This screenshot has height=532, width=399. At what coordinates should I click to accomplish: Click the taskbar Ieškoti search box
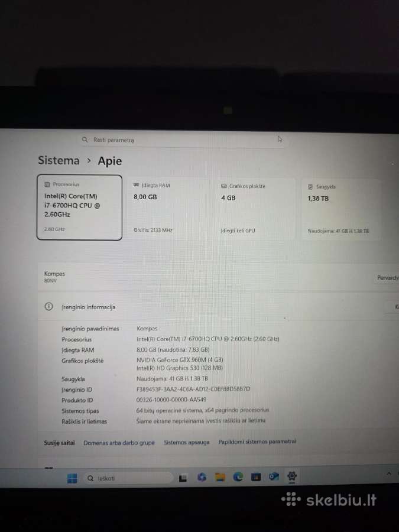pyautogui.click(x=129, y=478)
